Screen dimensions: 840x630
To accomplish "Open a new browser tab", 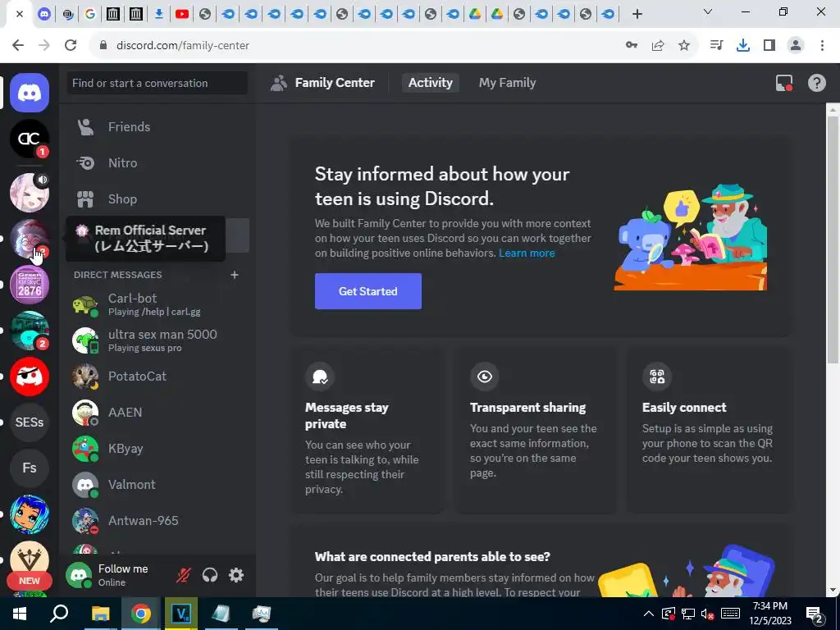I will click(637, 14).
